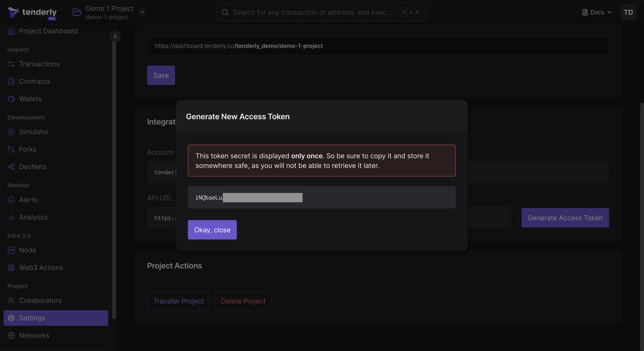Click the Settings gear icon
This screenshot has width=644, height=351.
tap(11, 318)
